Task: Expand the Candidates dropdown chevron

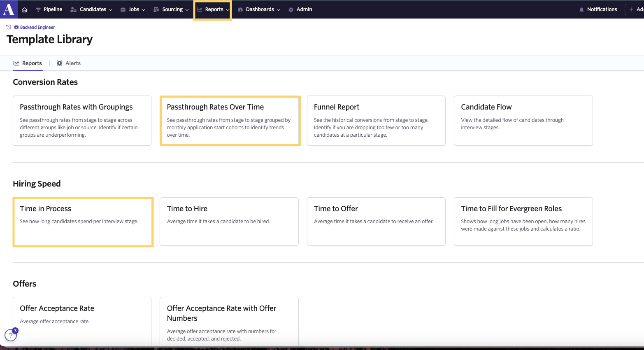Action: click(110, 10)
